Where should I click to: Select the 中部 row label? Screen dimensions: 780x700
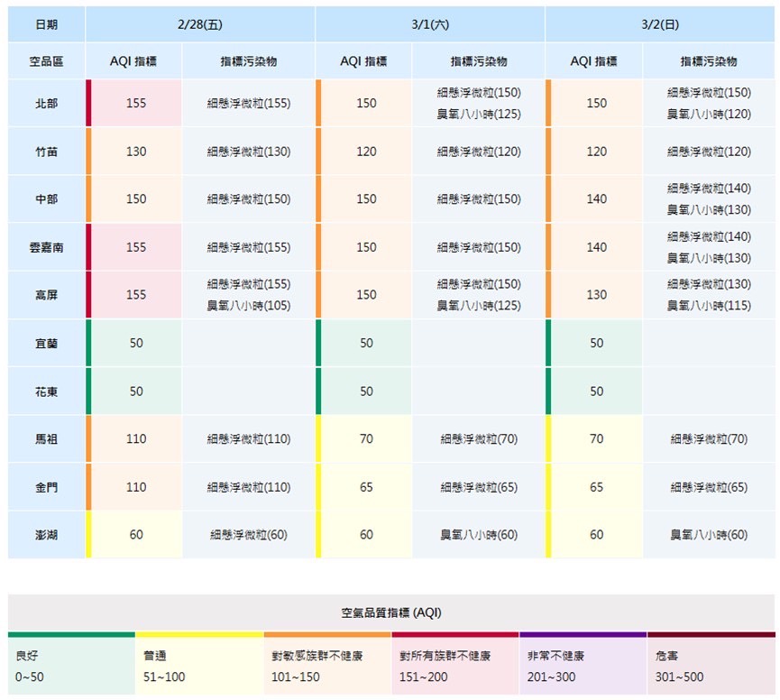coord(46,199)
